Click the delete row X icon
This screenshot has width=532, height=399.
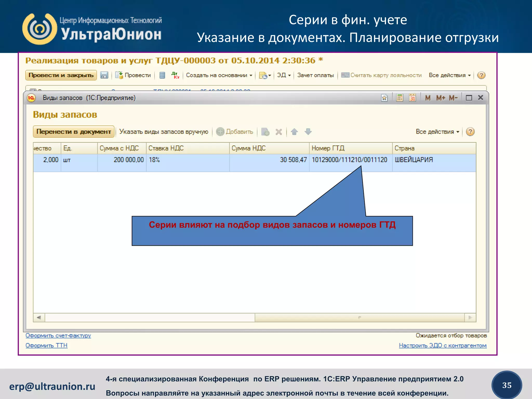click(x=279, y=132)
